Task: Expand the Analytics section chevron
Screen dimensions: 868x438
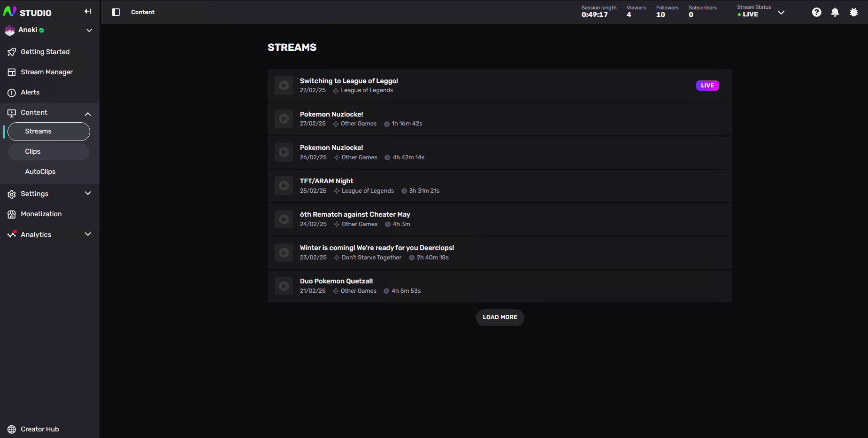Action: pos(88,234)
